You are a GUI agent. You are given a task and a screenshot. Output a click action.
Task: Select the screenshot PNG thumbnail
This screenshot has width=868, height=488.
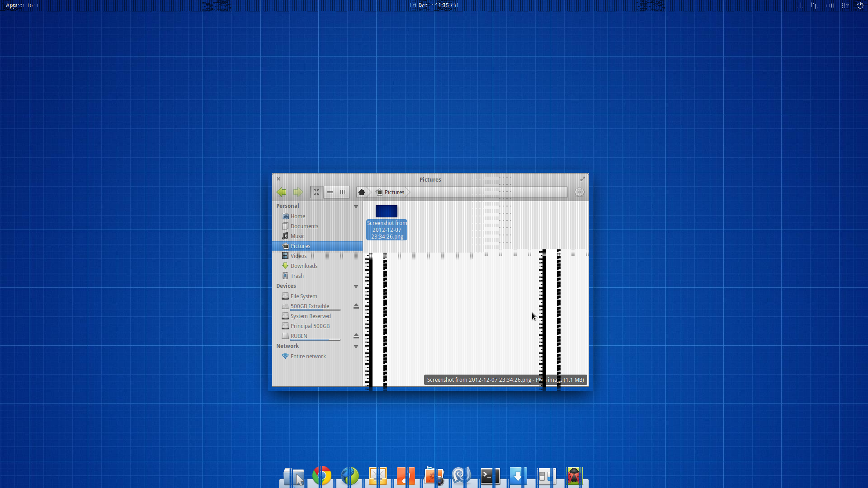coord(387,211)
